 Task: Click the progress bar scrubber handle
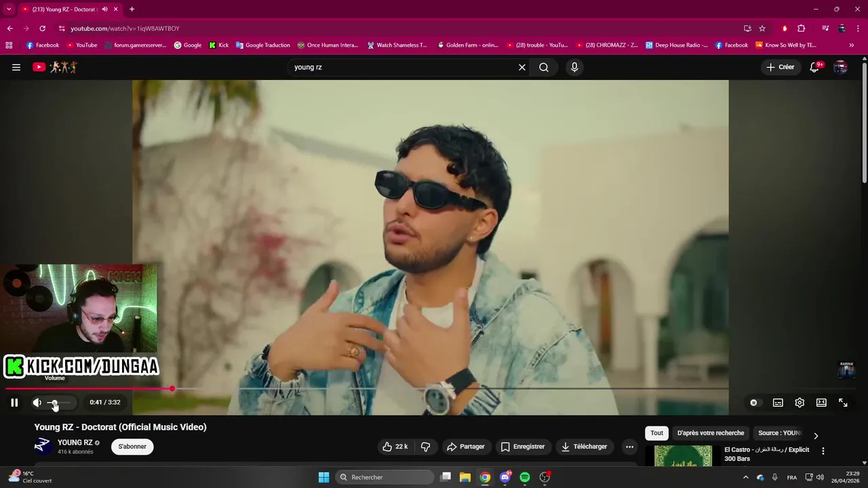click(x=172, y=388)
